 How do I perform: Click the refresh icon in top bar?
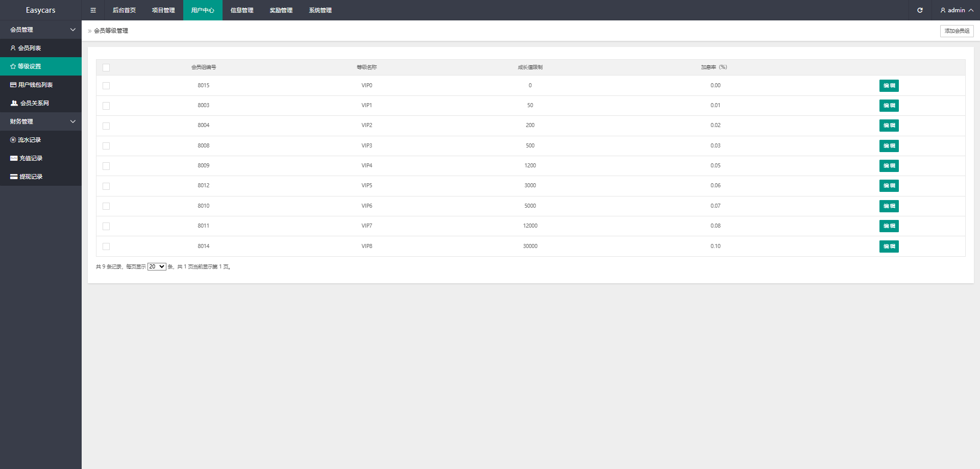[x=920, y=10]
